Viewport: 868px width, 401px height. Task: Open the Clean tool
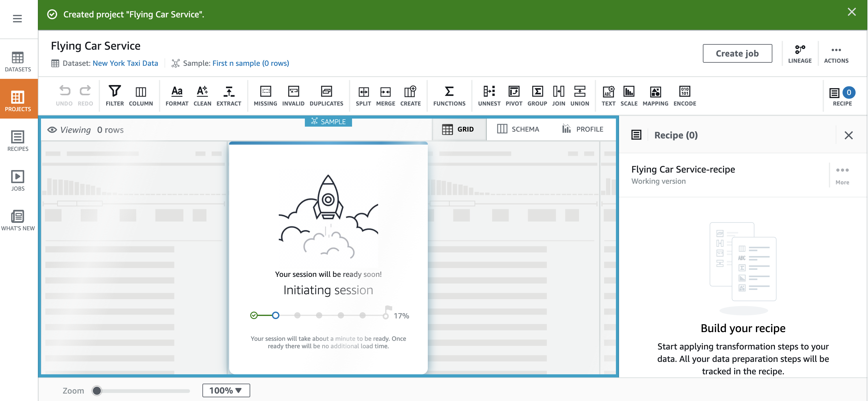(202, 96)
